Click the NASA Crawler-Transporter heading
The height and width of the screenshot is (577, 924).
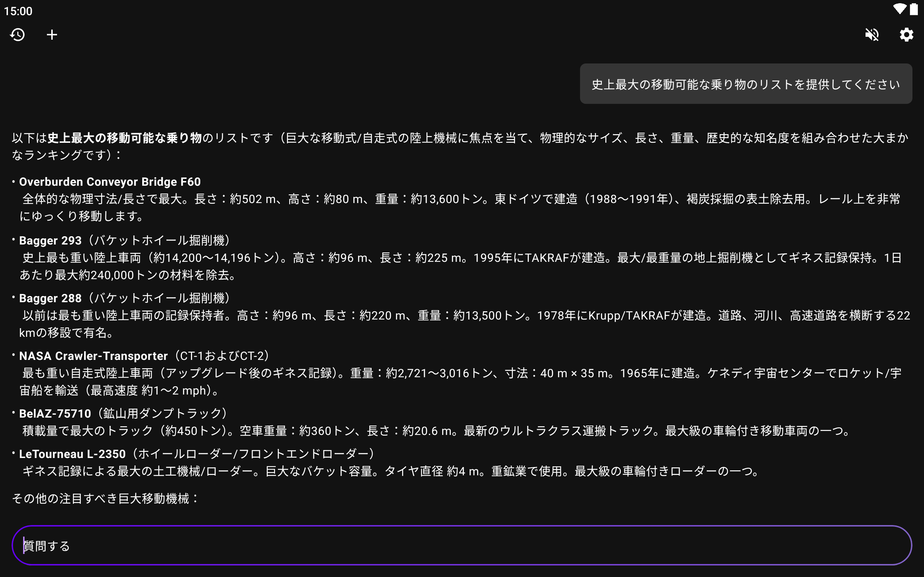click(x=93, y=356)
